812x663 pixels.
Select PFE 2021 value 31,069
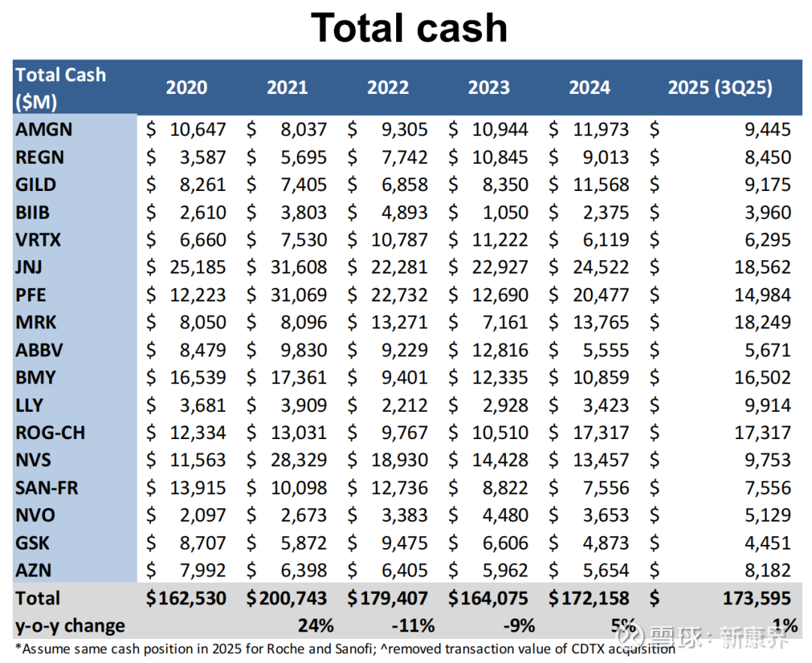(298, 295)
